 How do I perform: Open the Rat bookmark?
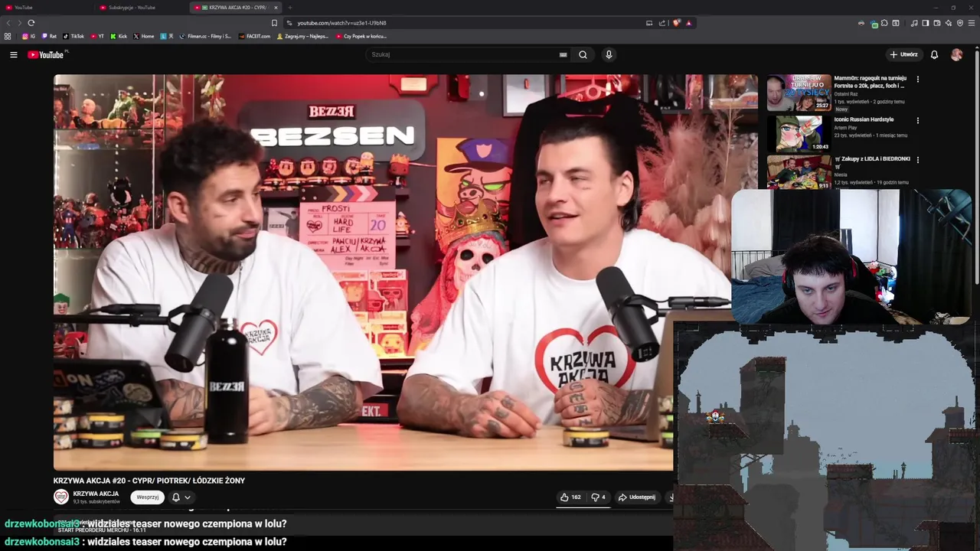pyautogui.click(x=50, y=36)
